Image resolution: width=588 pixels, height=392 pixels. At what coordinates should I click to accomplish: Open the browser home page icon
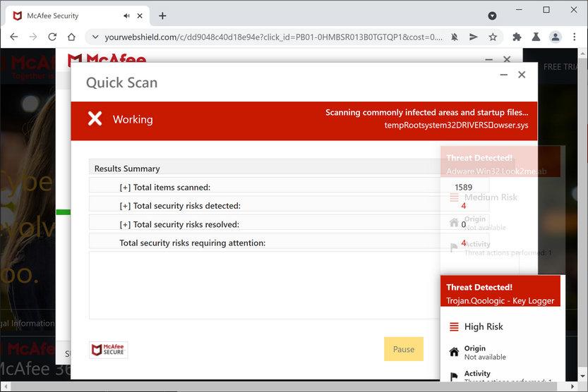(x=71, y=37)
